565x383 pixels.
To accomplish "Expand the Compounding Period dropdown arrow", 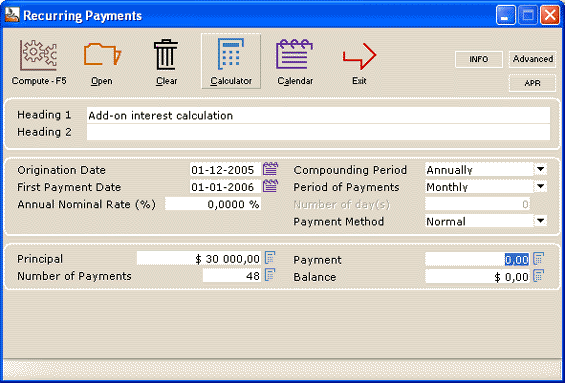I will pos(540,169).
